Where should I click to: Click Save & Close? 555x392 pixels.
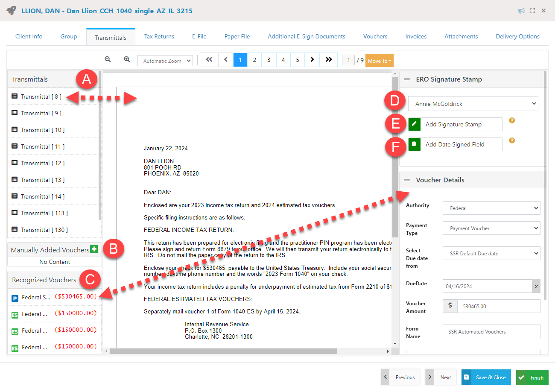(x=486, y=377)
